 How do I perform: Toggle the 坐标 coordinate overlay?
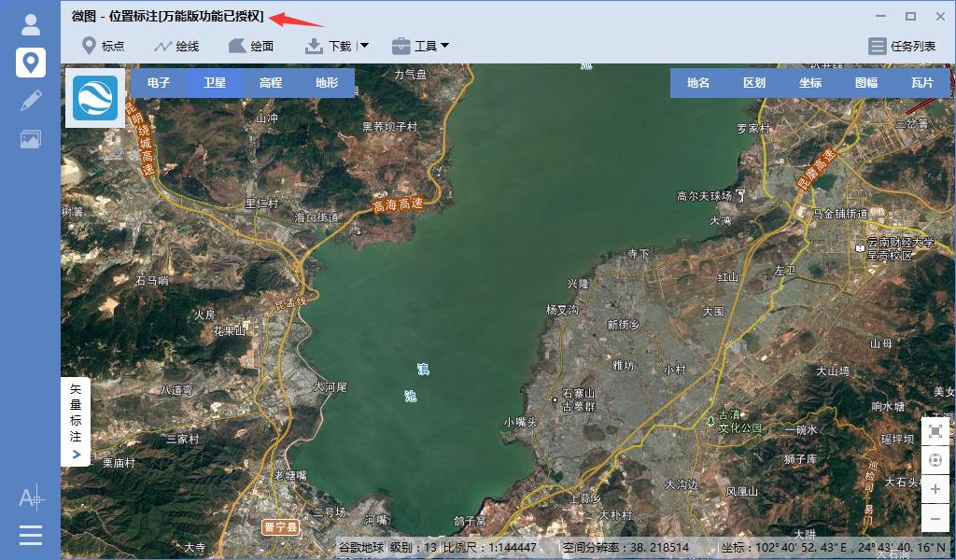click(810, 83)
